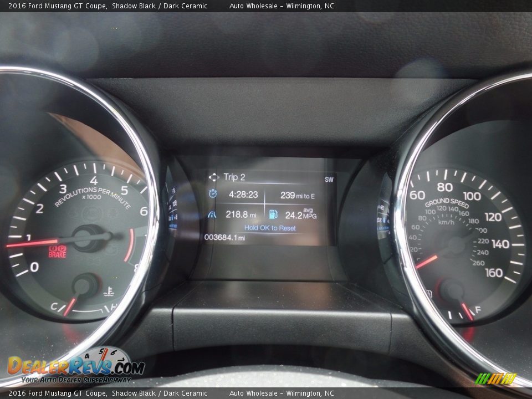The width and height of the screenshot is (532, 399).
Task: Click the striped green-orange-yellow logo
Action: [496, 378]
